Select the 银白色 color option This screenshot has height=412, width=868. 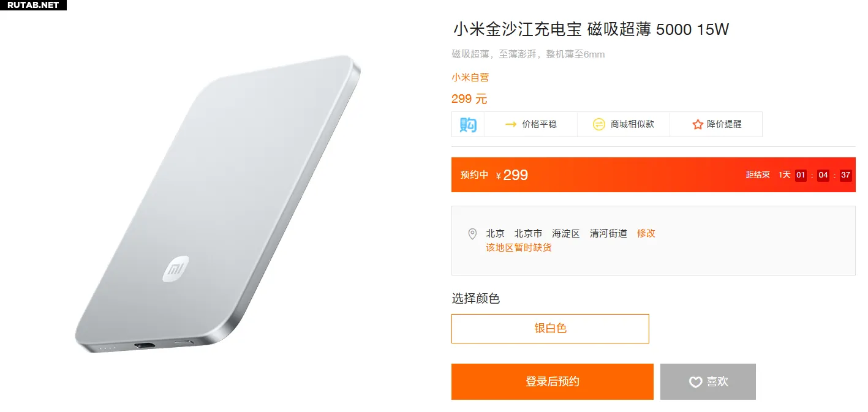pyautogui.click(x=550, y=329)
